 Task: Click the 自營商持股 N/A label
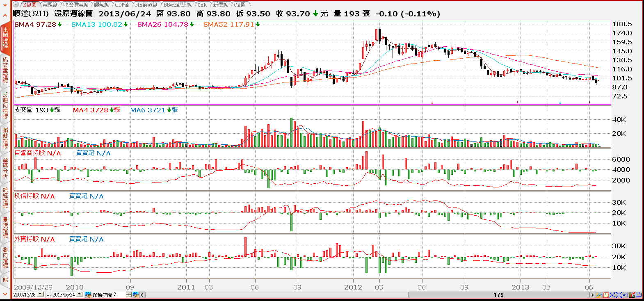(x=37, y=153)
